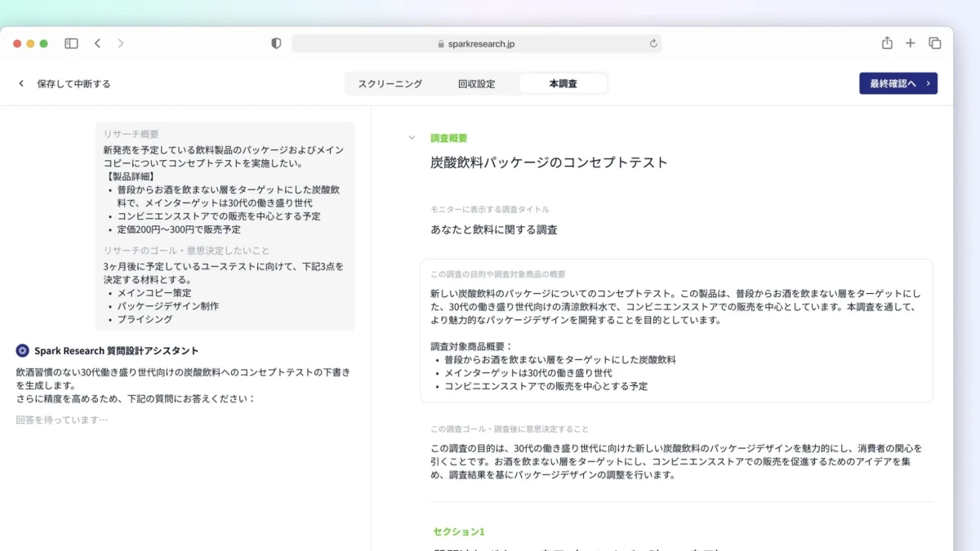Screen dimensions: 980x551
Task: Click the パッケージデザイン制作 bullet
Action: tap(167, 306)
